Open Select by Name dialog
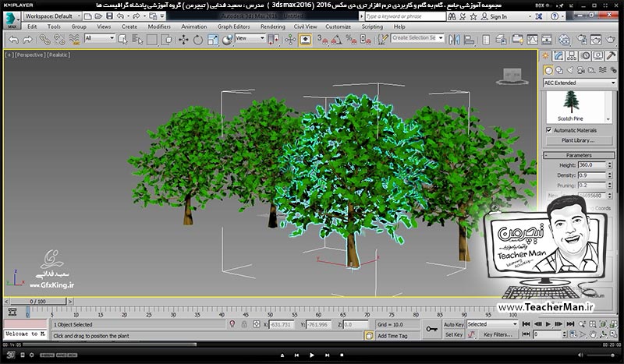 137,40
